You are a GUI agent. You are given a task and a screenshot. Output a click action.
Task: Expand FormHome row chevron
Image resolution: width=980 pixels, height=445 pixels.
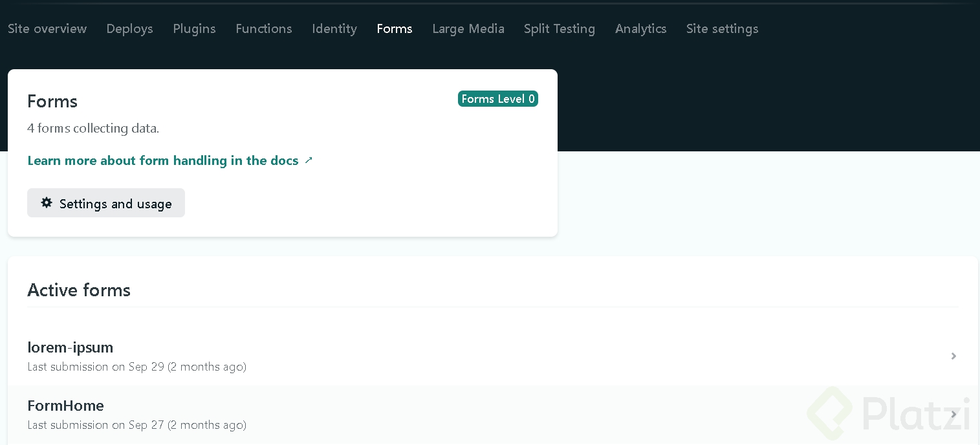coord(953,414)
